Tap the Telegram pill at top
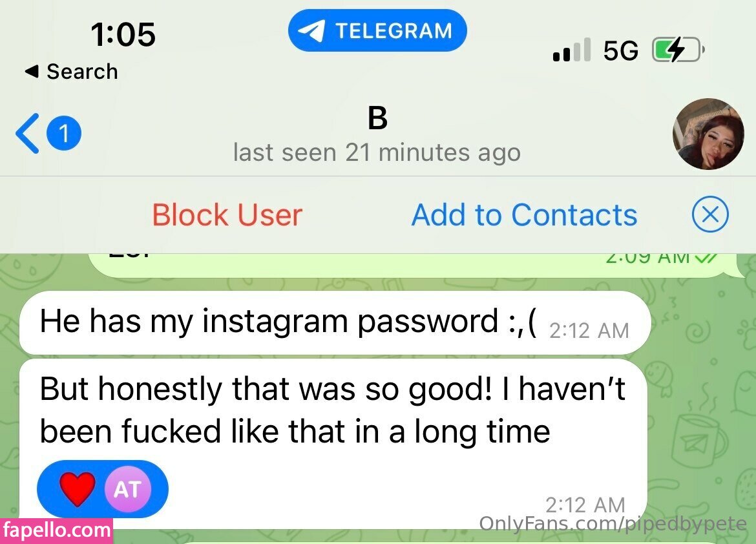Image resolution: width=756 pixels, height=544 pixels. point(377,30)
